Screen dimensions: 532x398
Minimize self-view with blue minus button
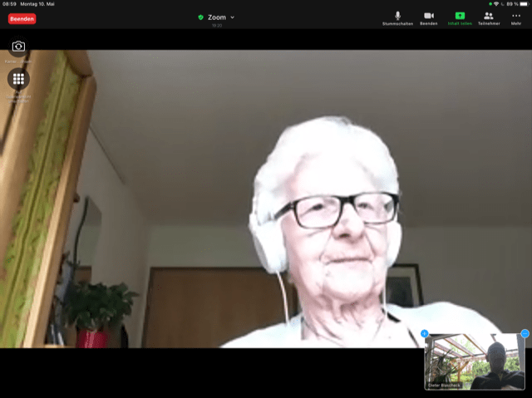point(525,333)
